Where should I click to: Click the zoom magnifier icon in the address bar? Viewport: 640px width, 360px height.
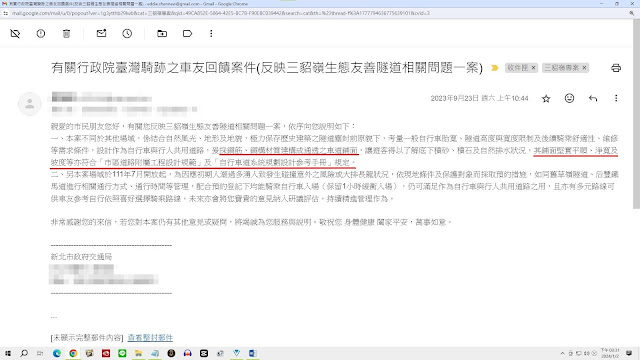[x=632, y=13]
